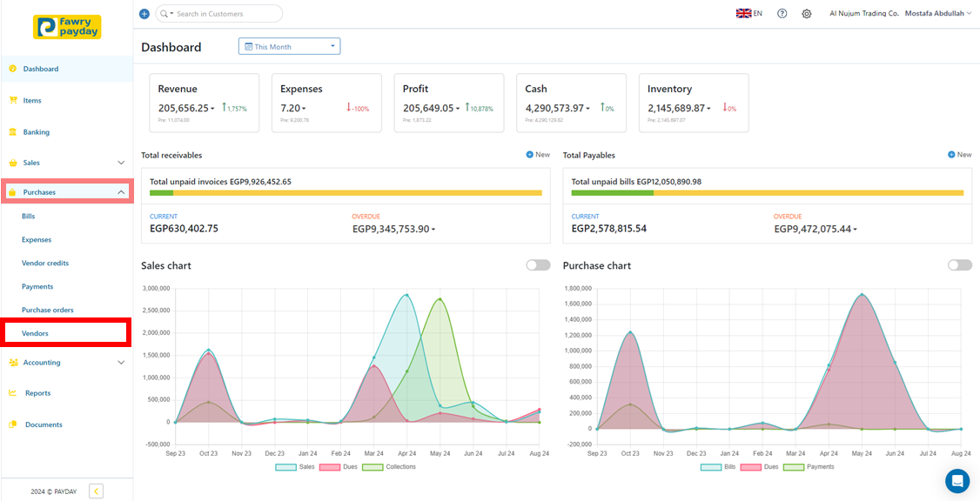The image size is (980, 501).
Task: Click the chat support bubble icon
Action: tap(957, 481)
